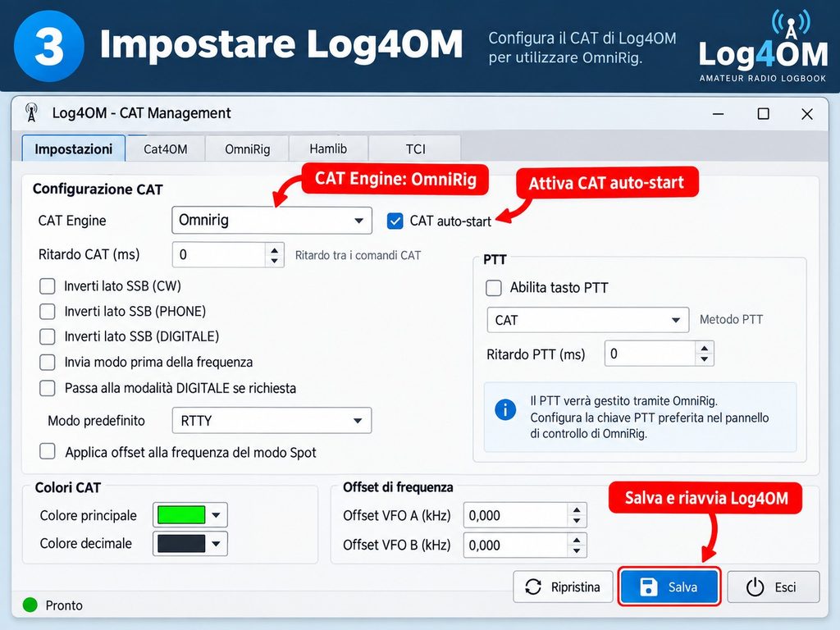
Task: Click the Esci button
Action: [773, 587]
